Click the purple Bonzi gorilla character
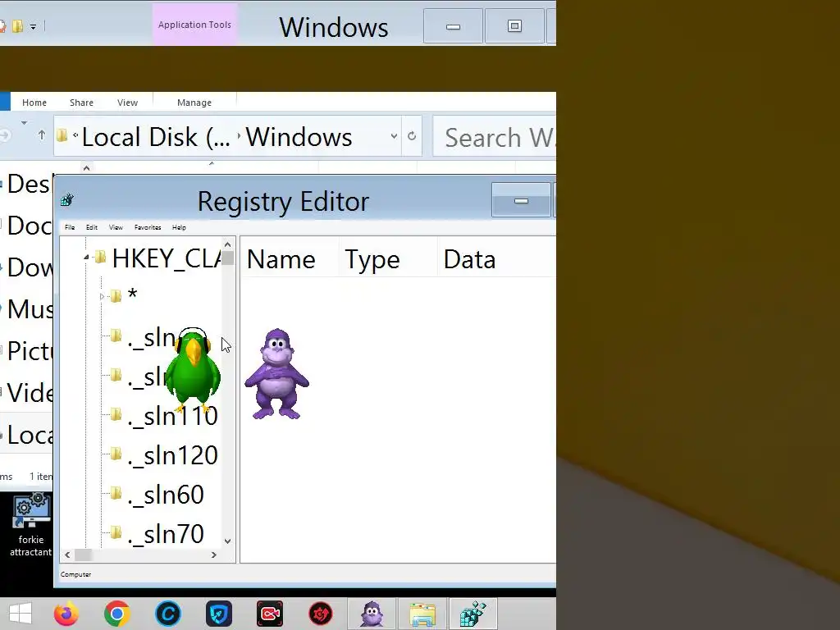 (x=276, y=374)
